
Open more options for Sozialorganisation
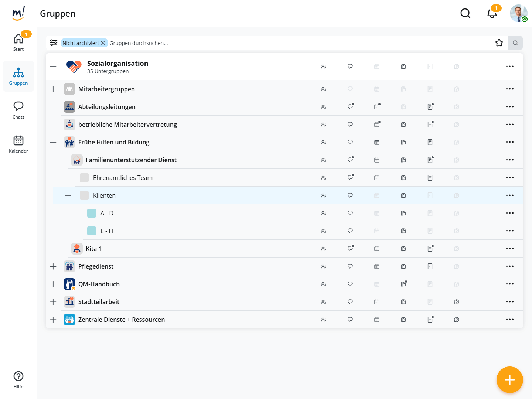point(510,66)
